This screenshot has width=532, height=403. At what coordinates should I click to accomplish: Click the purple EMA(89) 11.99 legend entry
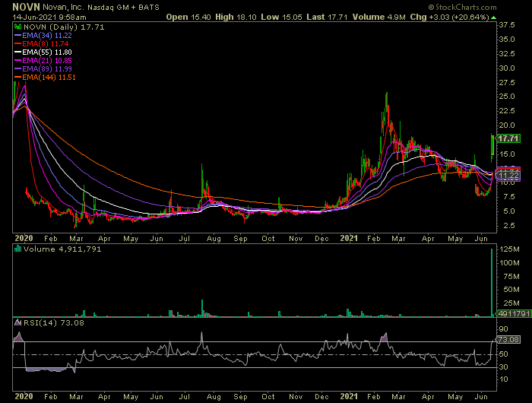point(43,69)
